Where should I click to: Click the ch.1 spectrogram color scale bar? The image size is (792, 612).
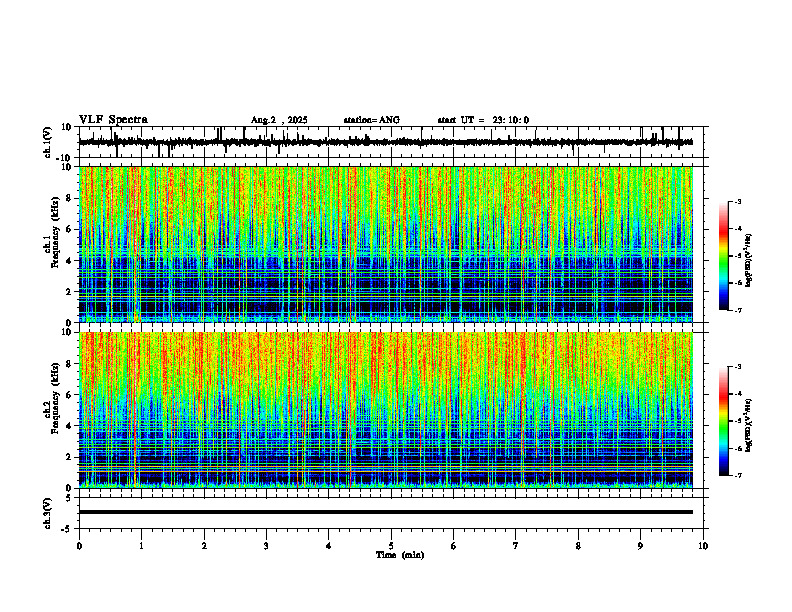click(723, 256)
